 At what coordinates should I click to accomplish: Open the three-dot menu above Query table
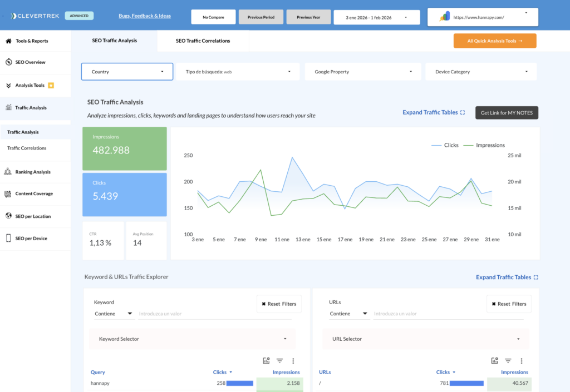[293, 361]
